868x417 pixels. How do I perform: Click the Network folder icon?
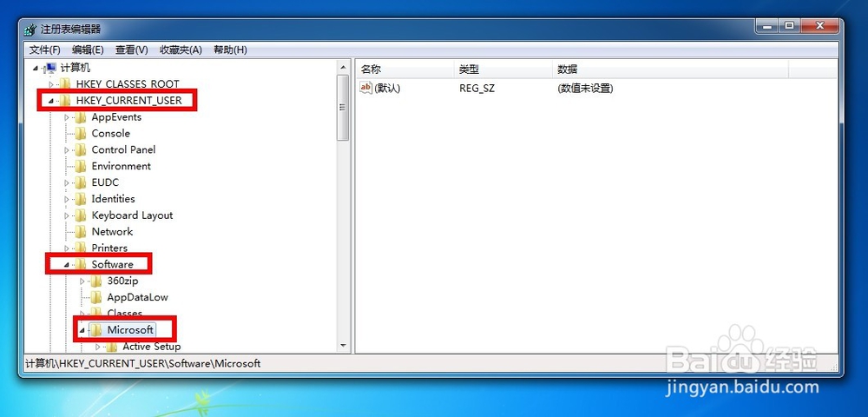81,231
